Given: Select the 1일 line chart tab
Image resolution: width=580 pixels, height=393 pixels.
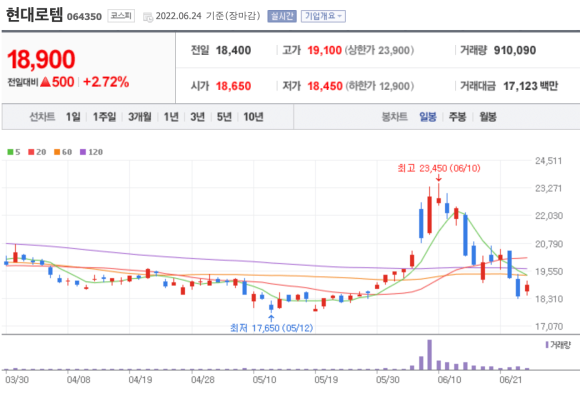Looking at the screenshot, I should (73, 117).
